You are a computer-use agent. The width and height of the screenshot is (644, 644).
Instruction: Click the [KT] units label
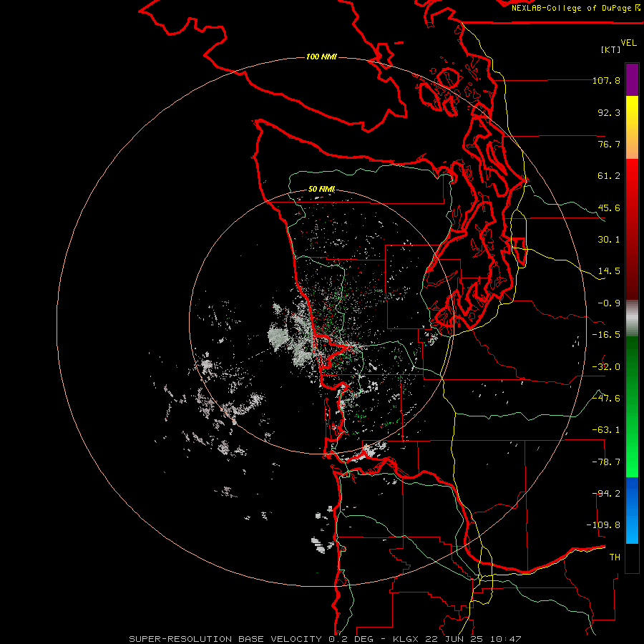[611, 49]
